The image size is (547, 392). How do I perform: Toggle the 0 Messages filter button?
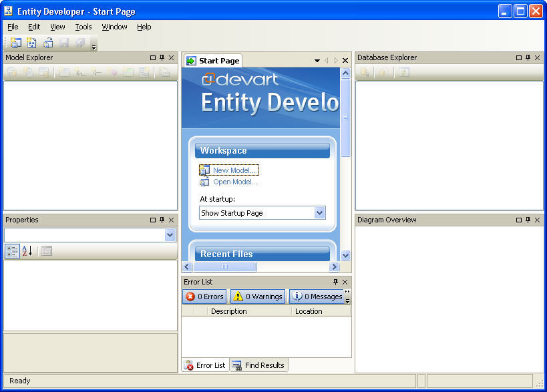click(x=317, y=297)
